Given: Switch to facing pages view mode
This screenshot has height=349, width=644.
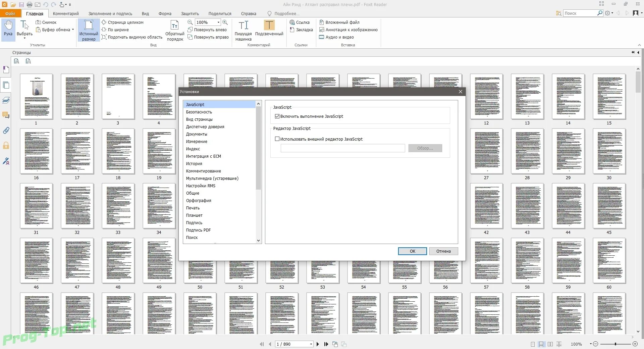Looking at the screenshot, I should (550, 344).
